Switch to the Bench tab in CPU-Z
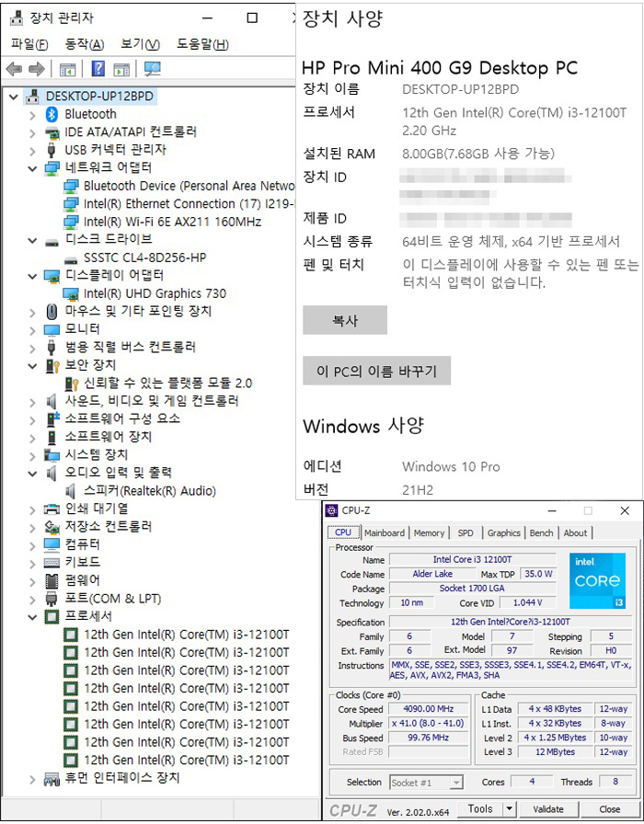 point(541,532)
